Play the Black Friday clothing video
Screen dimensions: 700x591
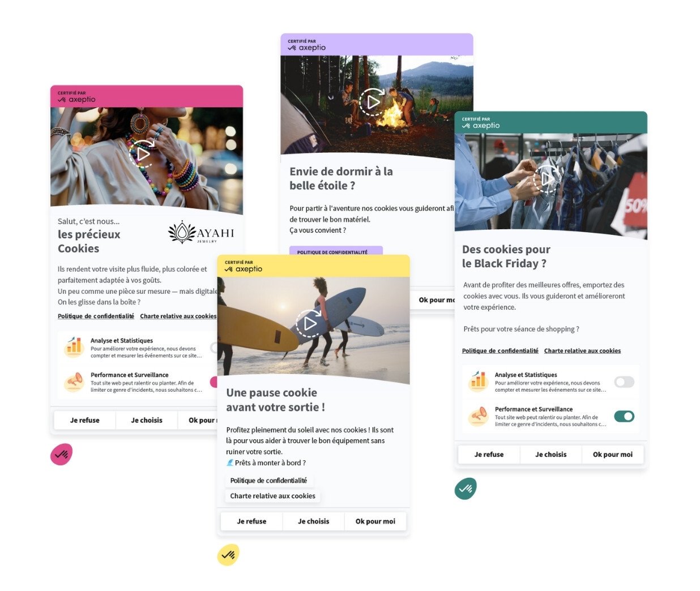tap(547, 179)
